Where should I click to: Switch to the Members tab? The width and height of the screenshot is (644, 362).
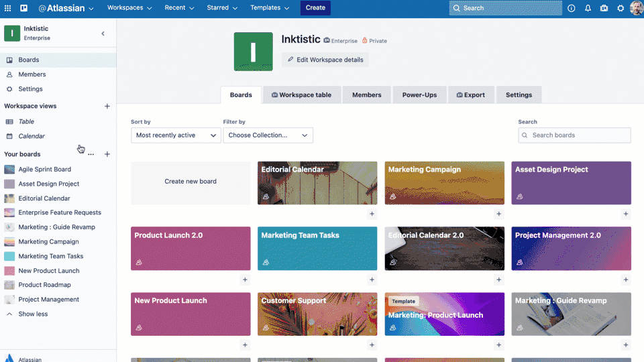tap(367, 95)
